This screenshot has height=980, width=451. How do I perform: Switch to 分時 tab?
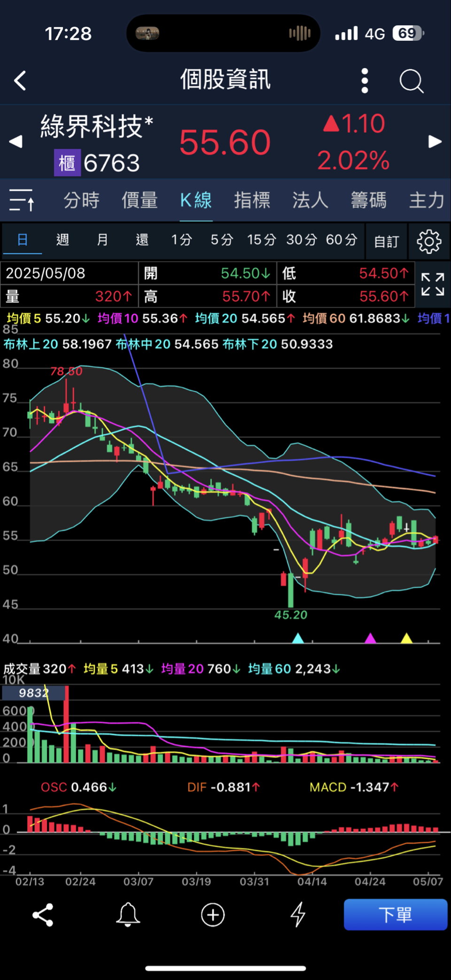coord(81,201)
